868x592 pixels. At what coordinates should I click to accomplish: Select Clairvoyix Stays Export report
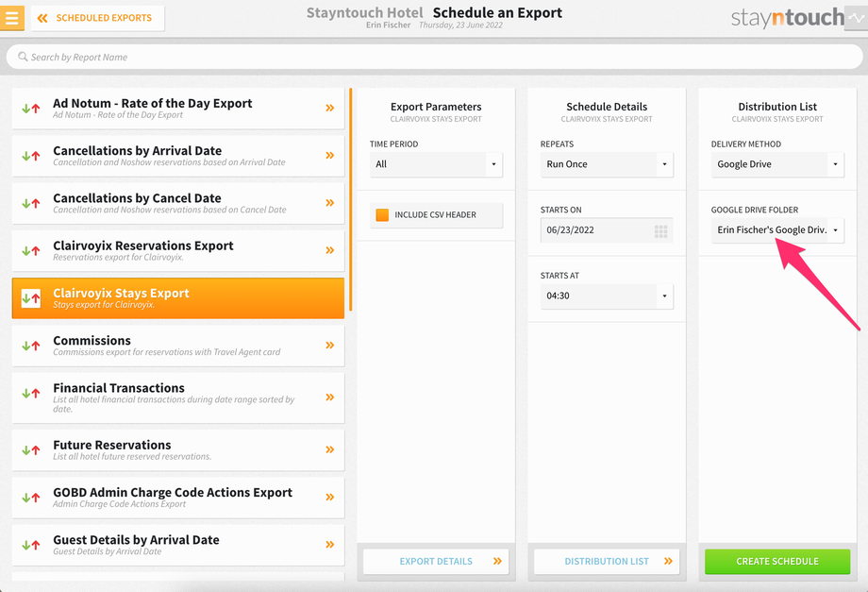tap(177, 298)
